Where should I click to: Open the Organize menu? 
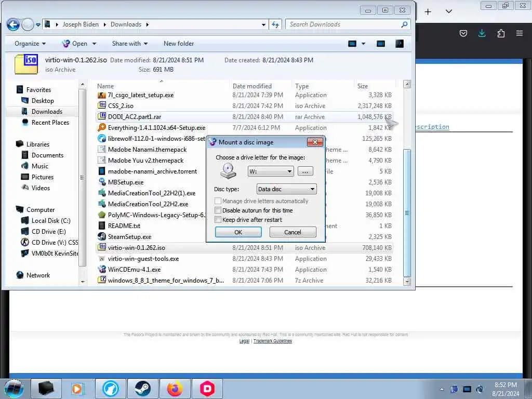click(x=30, y=44)
